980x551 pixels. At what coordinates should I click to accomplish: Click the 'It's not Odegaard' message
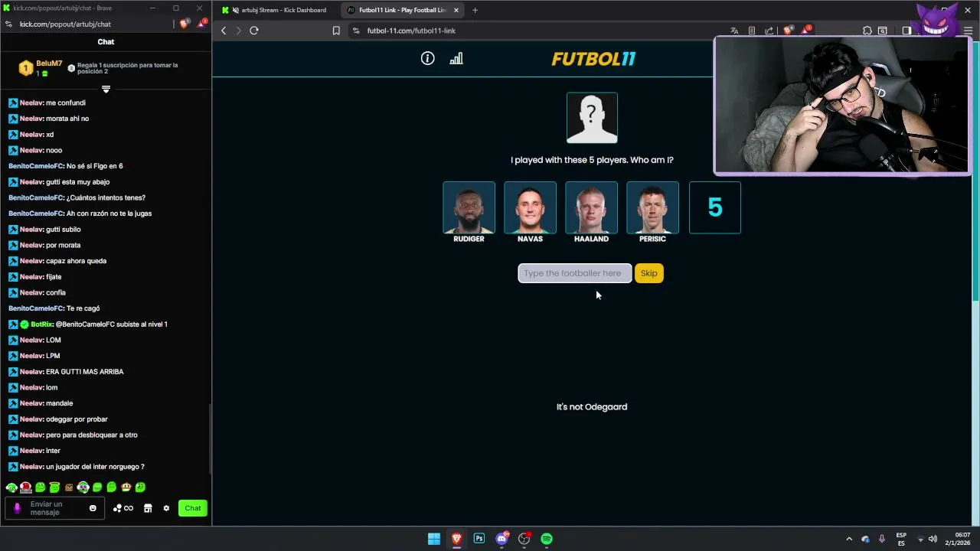[592, 406]
